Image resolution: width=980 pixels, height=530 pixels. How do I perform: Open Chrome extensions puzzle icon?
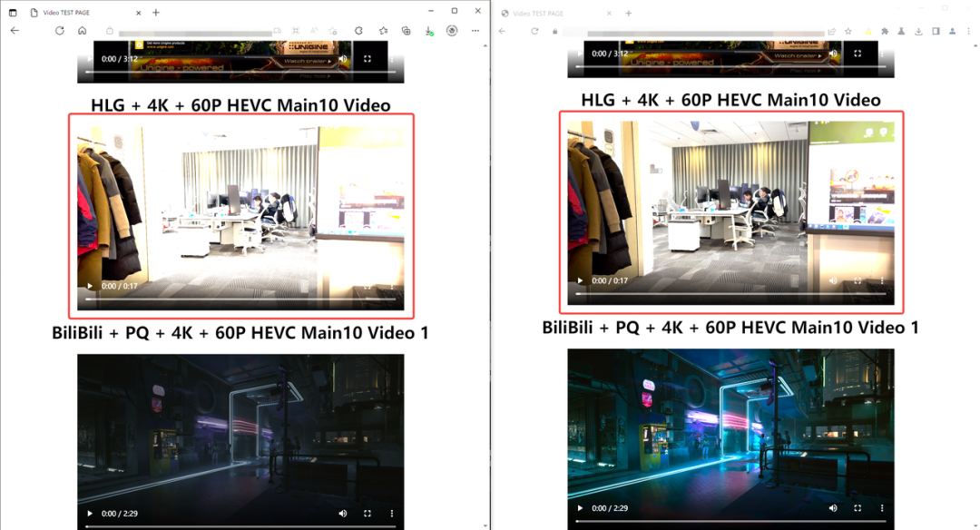(x=885, y=31)
